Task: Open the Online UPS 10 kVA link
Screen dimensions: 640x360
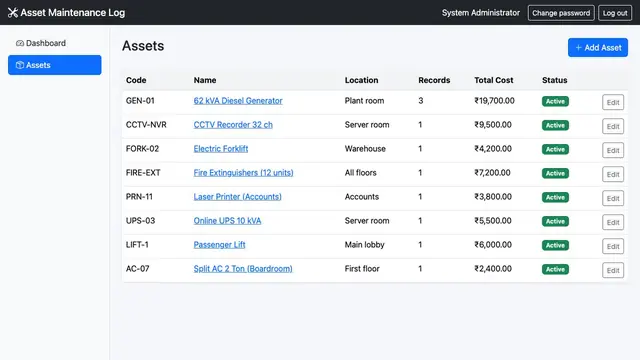Action: 227,221
